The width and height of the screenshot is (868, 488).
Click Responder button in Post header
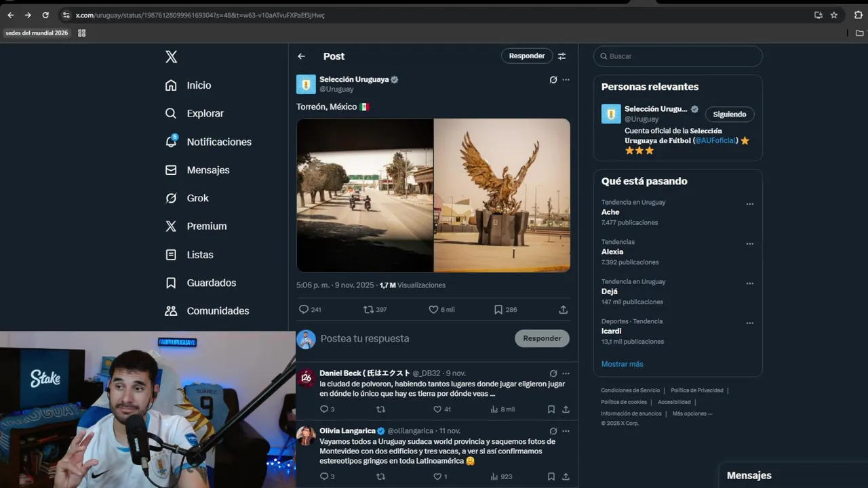coord(526,56)
